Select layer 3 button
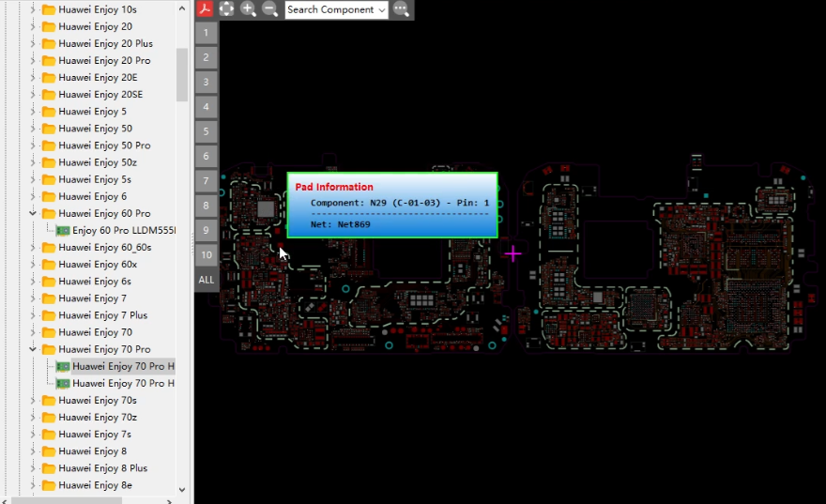Viewport: 826px width, 504px height. [x=206, y=83]
